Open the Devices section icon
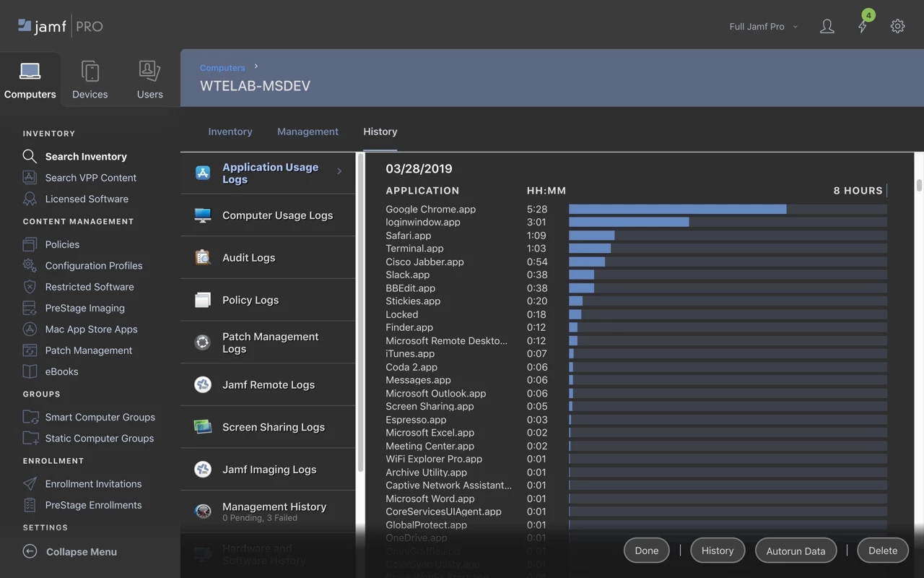The image size is (924, 578). pos(90,71)
